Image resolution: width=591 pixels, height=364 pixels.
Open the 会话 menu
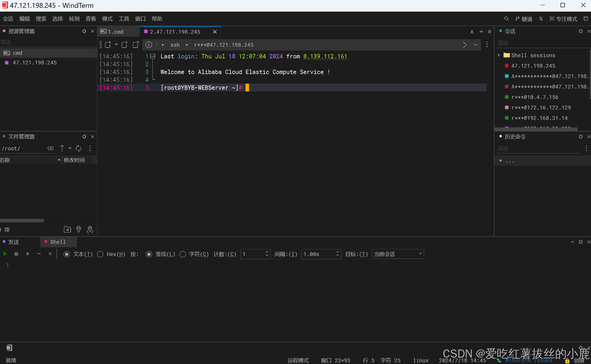(8, 19)
